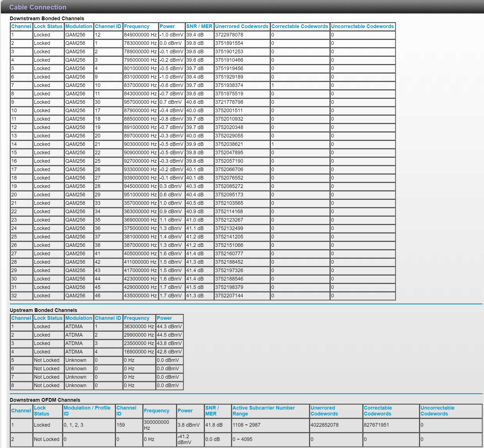Viewport: 484px width, 448px height.
Task: Click the -41.2 dBmV OFDM power cell
Action: [184, 439]
